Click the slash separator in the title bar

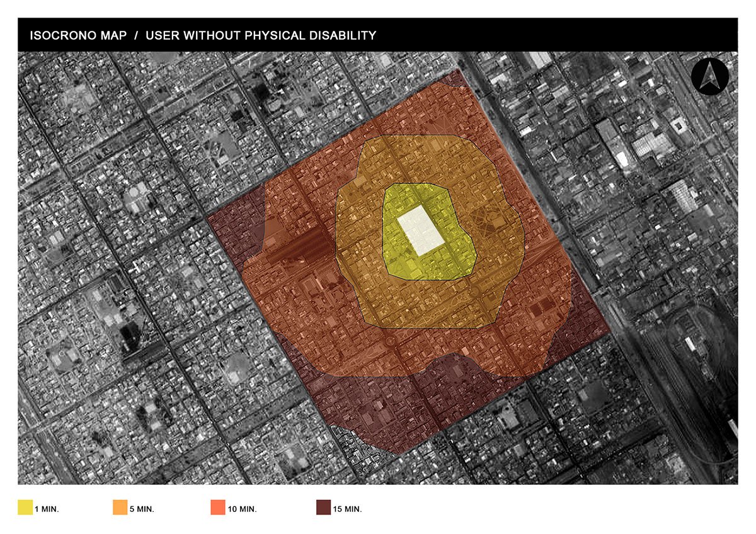[136, 35]
